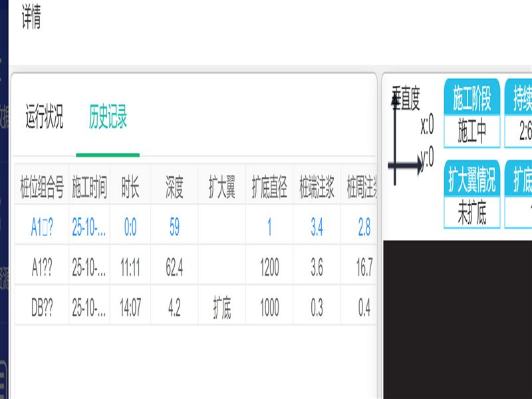This screenshot has width=532, height=399.
Task: Click the 详情 page title
Action: [x=31, y=19]
